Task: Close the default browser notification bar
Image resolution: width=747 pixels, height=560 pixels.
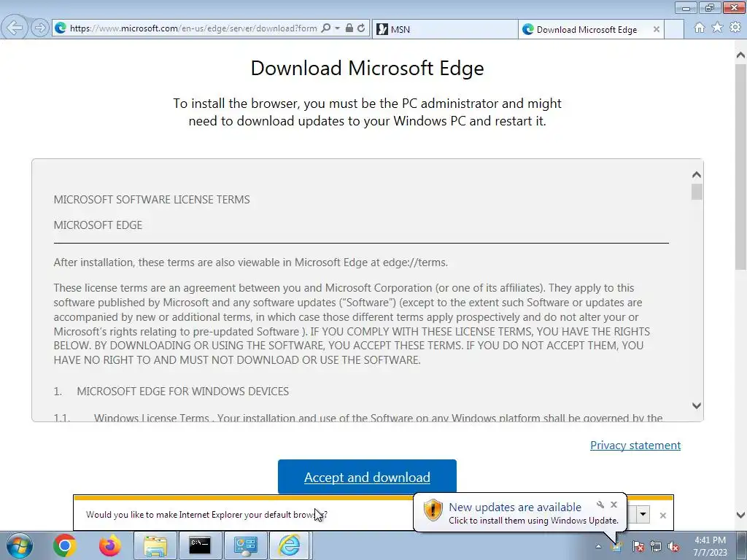Action: (662, 516)
